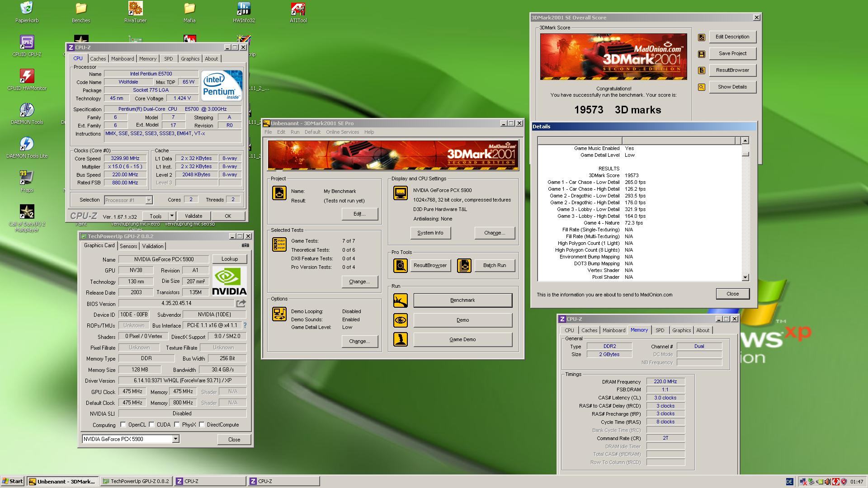The width and height of the screenshot is (868, 488).
Task: Open the CPU-Z Tools dropdown arrow
Action: pos(172,216)
